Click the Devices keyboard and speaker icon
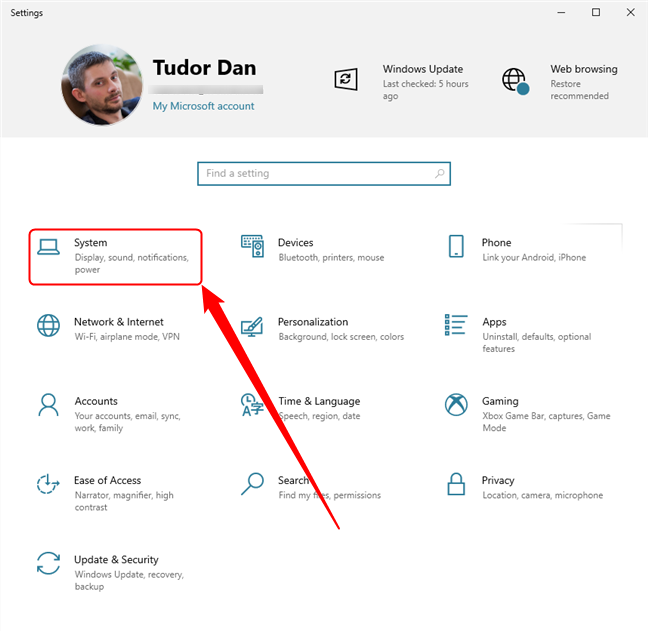 (253, 246)
